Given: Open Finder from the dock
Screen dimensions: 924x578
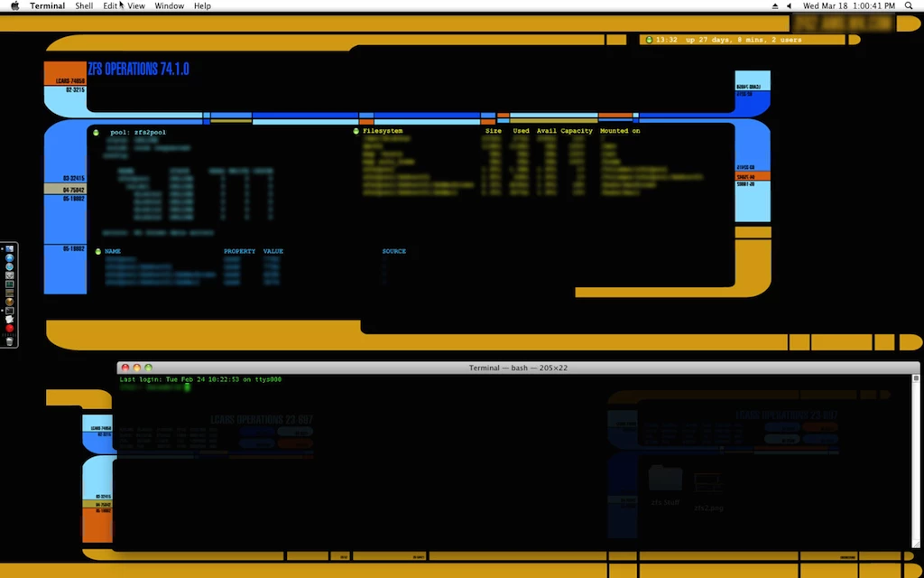Looking at the screenshot, I should (x=9, y=249).
